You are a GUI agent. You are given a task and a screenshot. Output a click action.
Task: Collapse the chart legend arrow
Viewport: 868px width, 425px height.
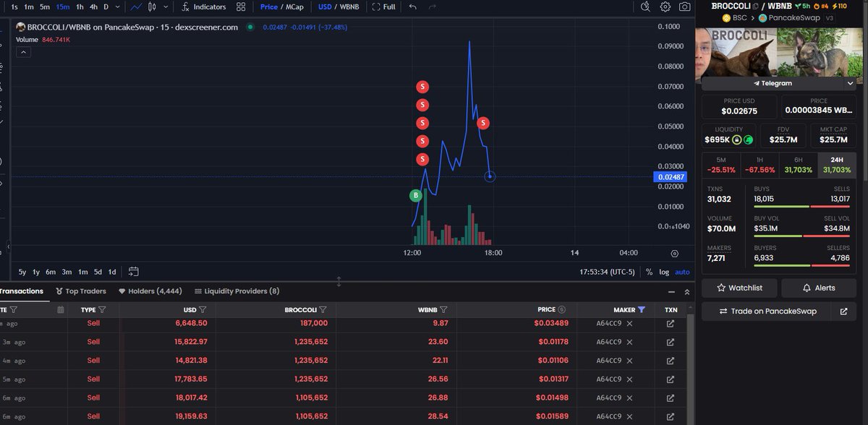coord(22,52)
